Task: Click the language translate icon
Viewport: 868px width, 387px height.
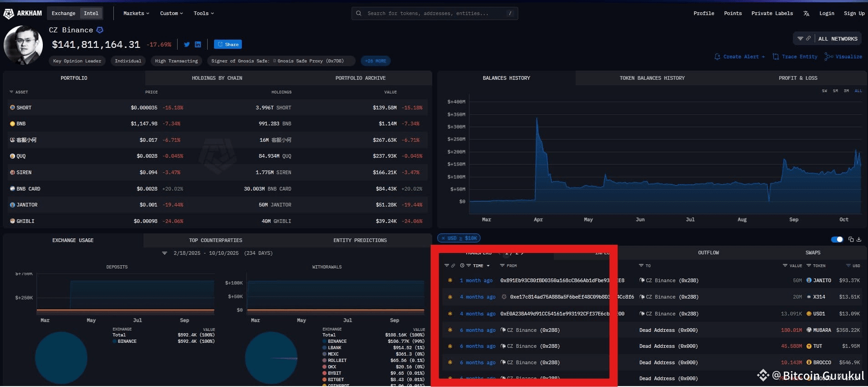Action: click(x=806, y=14)
